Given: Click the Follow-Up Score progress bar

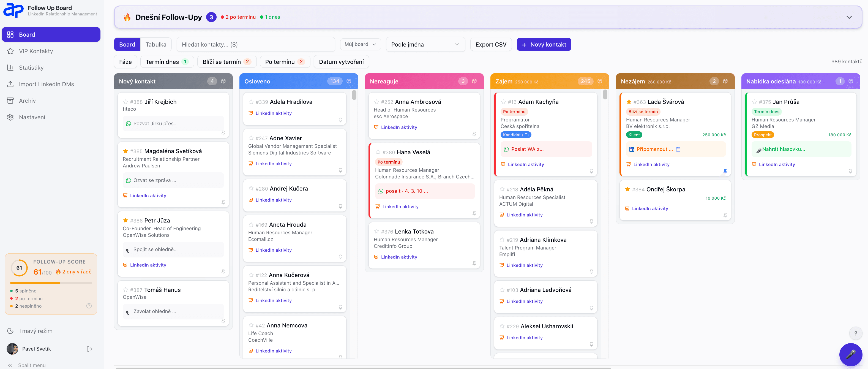Looking at the screenshot, I should (x=51, y=283).
